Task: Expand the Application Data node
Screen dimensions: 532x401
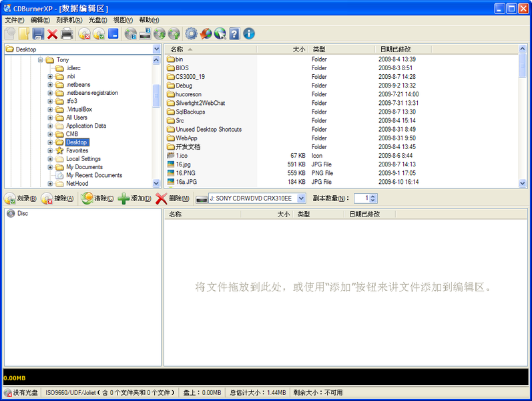Action: coord(50,126)
